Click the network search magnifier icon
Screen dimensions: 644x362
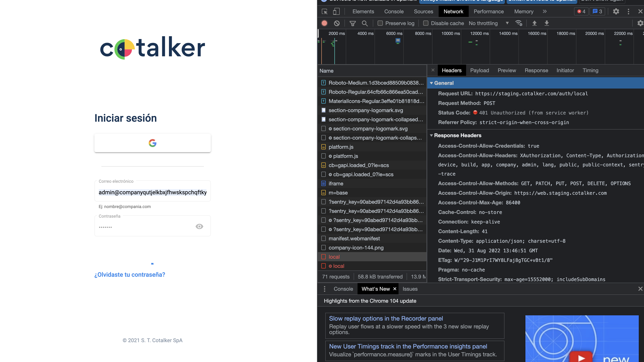click(365, 23)
